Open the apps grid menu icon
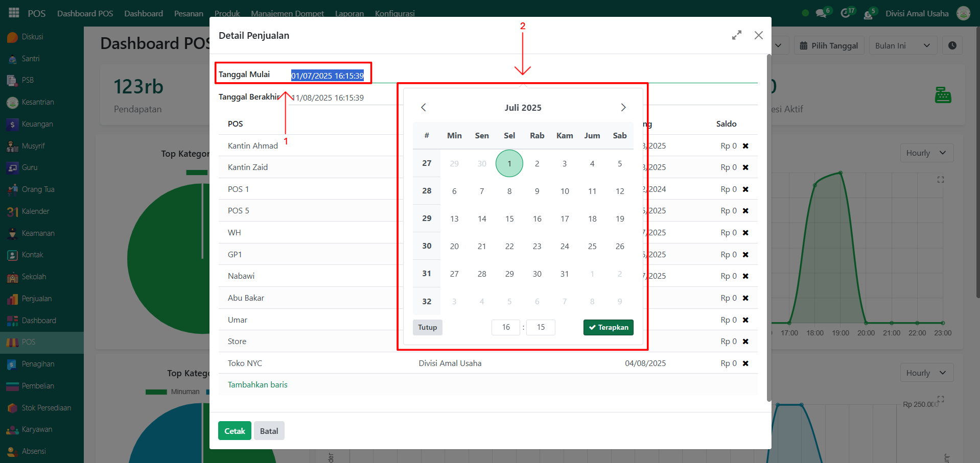The image size is (980, 463). (x=14, y=13)
